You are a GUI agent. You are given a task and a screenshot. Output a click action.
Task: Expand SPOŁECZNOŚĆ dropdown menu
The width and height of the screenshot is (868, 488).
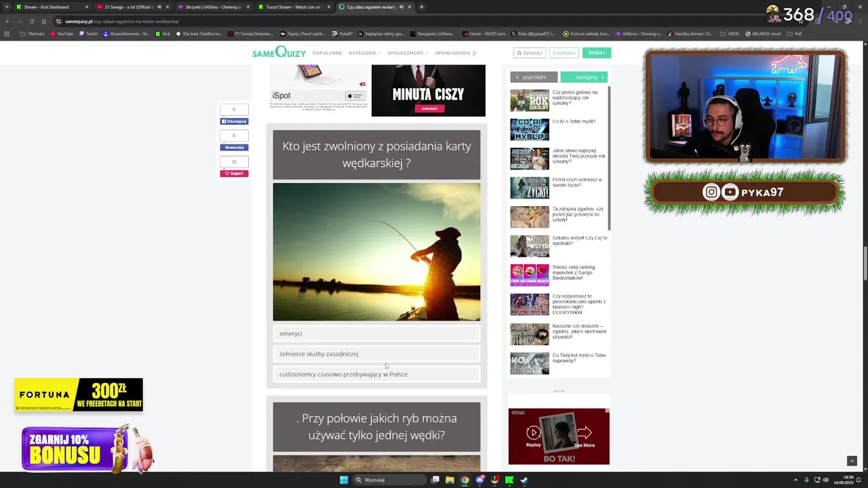point(408,53)
